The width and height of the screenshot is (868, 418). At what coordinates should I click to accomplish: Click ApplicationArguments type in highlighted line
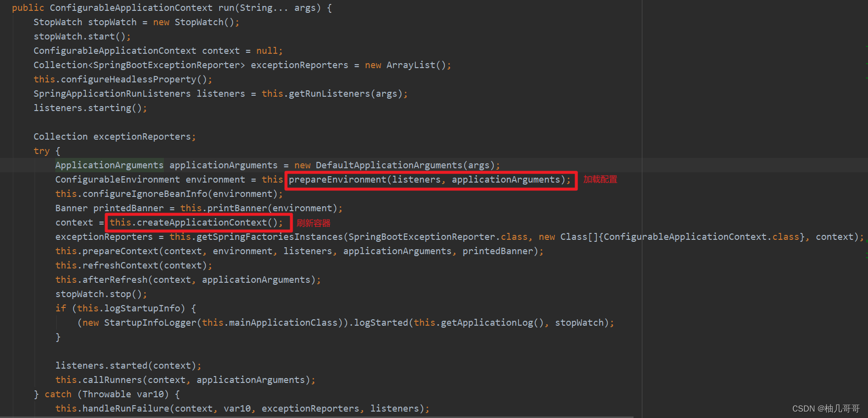109,165
